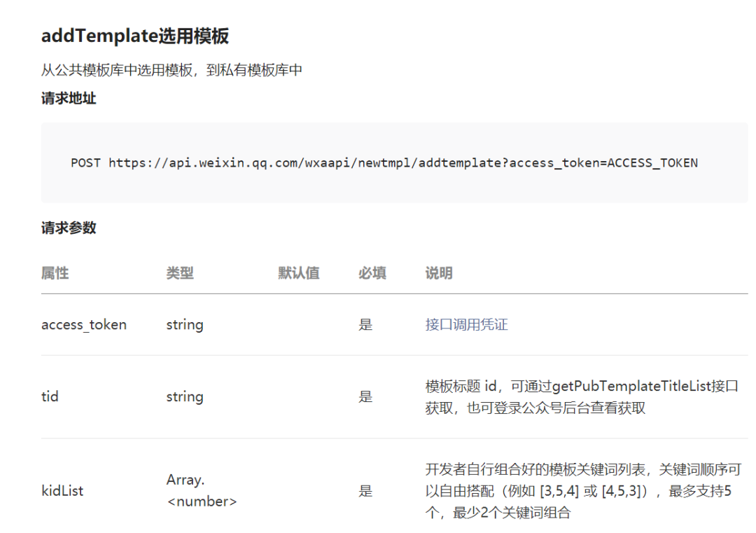Image resolution: width=756 pixels, height=533 pixels.
Task: Click the 必填 column header
Action: [x=372, y=273]
